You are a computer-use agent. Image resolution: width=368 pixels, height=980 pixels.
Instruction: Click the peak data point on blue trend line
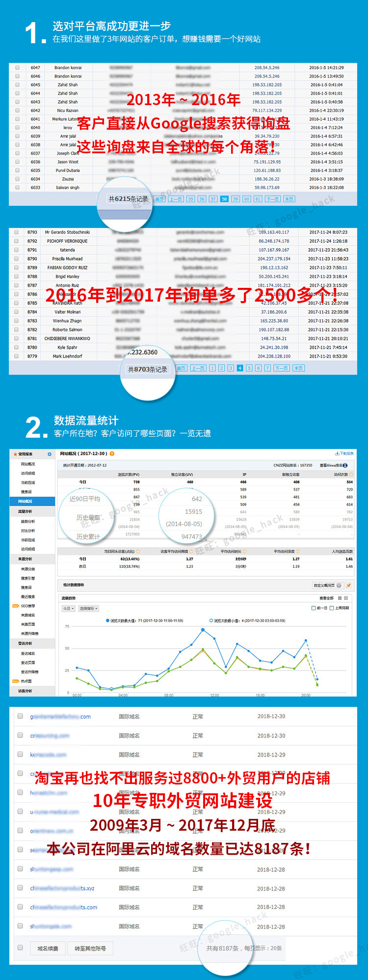[x=203, y=629]
